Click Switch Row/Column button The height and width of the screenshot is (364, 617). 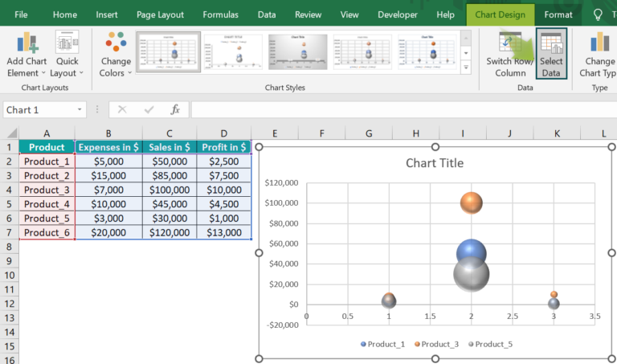pyautogui.click(x=510, y=55)
